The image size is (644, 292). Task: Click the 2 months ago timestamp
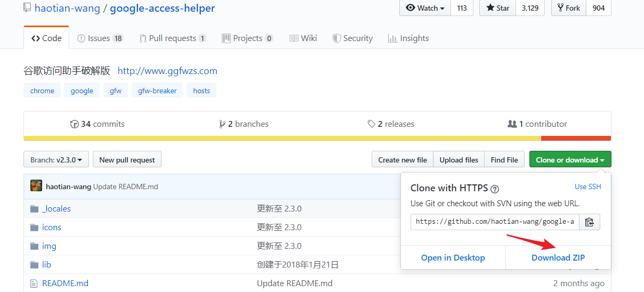579,283
